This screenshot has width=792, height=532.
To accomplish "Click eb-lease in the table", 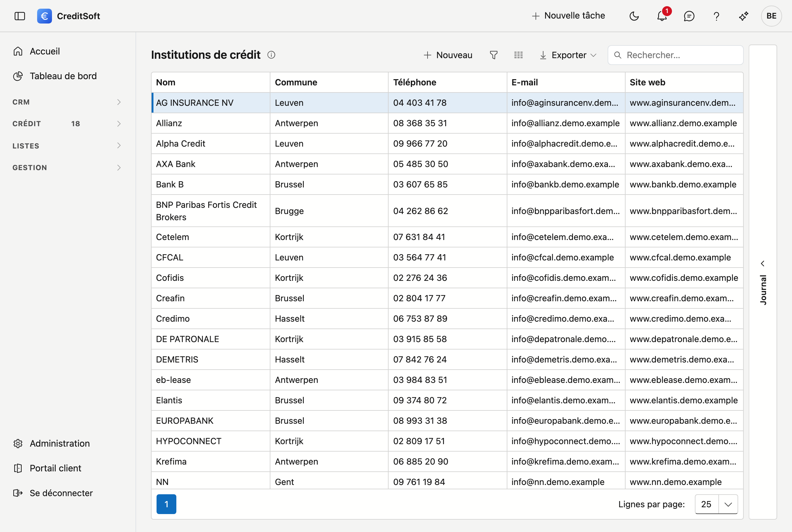I will pos(173,380).
